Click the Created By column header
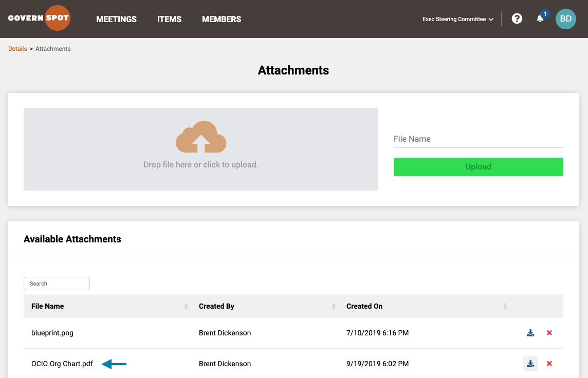 point(216,306)
